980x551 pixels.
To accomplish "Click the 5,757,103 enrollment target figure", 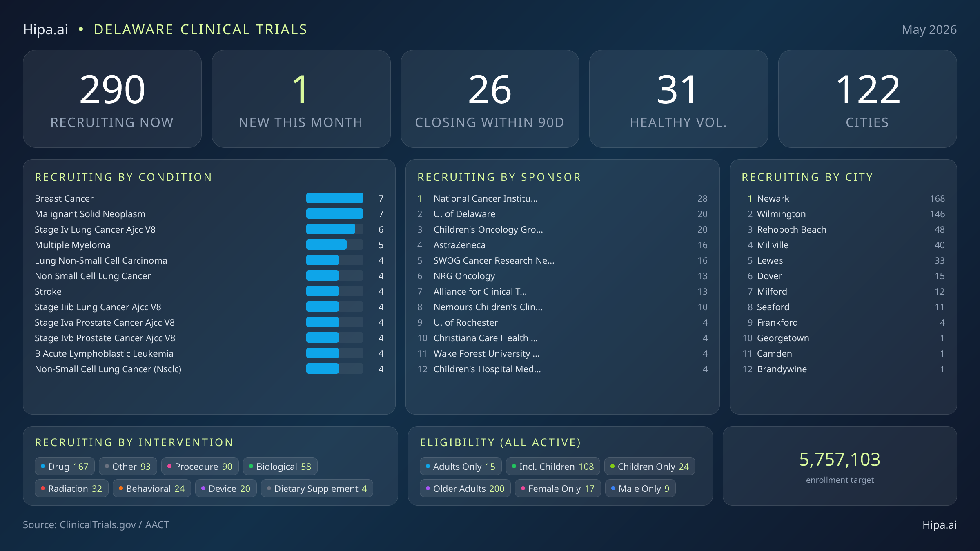I will pyautogui.click(x=840, y=460).
